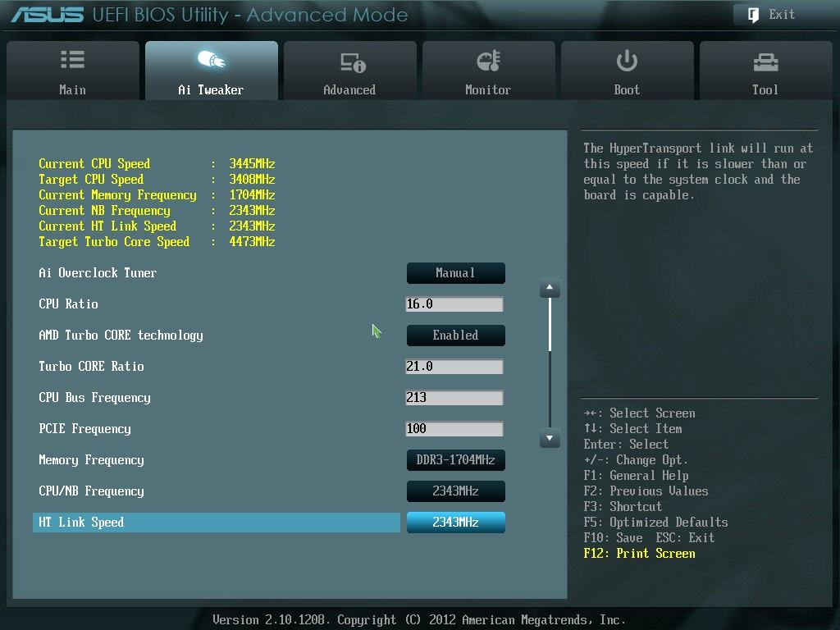This screenshot has height=630, width=840.
Task: Click Target Turbo Core Speed 4473MHz value
Action: [253, 242]
